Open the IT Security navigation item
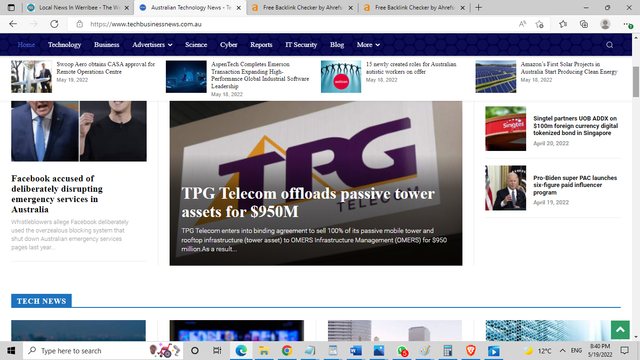640x360 pixels. pyautogui.click(x=301, y=45)
